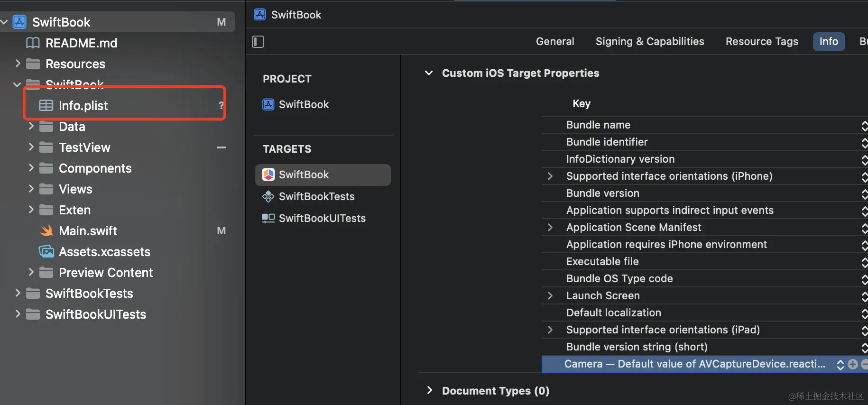The height and width of the screenshot is (405, 868).
Task: Click the Info.plist table icon
Action: [x=46, y=105]
